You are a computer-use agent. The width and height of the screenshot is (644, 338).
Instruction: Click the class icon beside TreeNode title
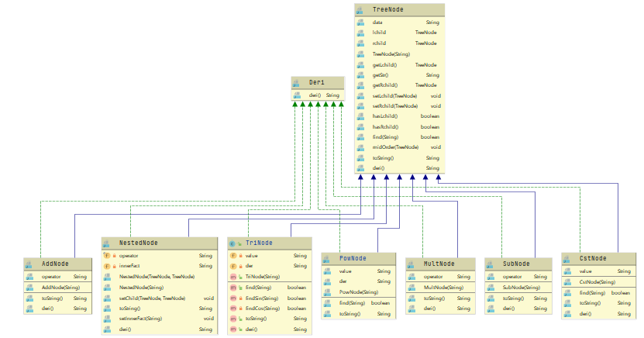coord(360,10)
